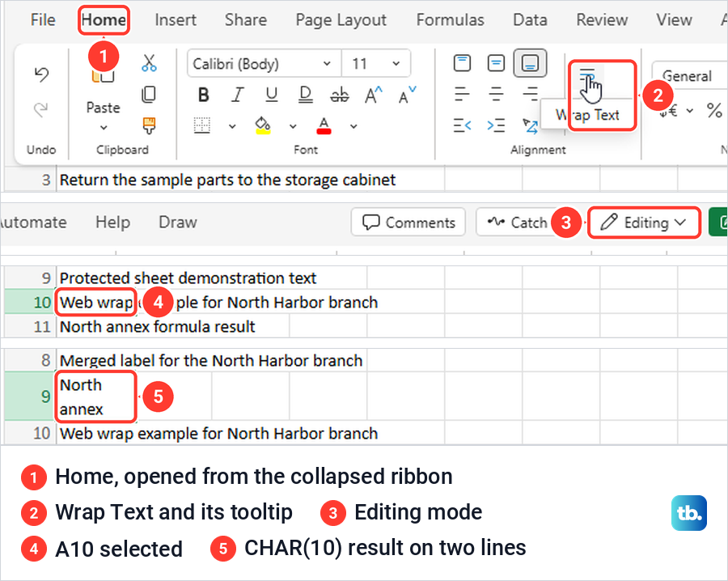The width and height of the screenshot is (728, 581).
Task: Select row header 8
Action: pos(31,360)
